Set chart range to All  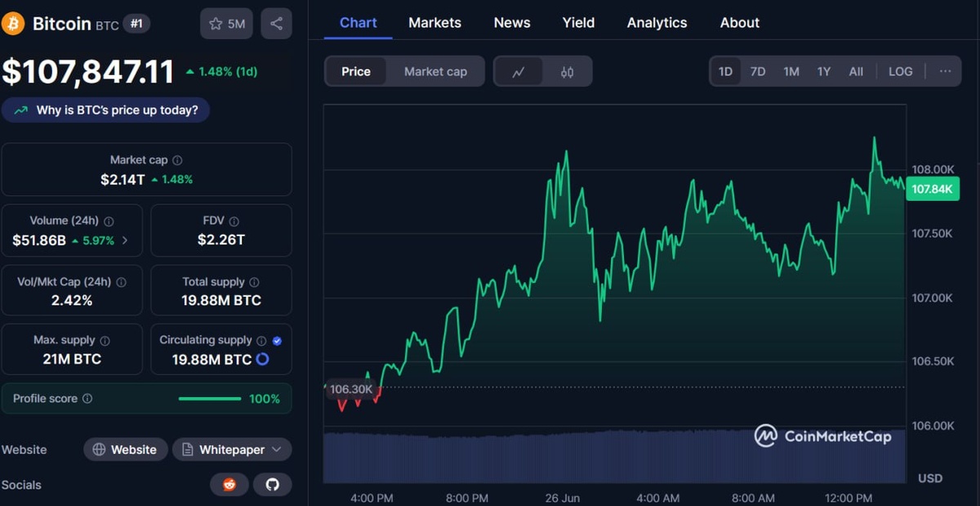tap(856, 72)
